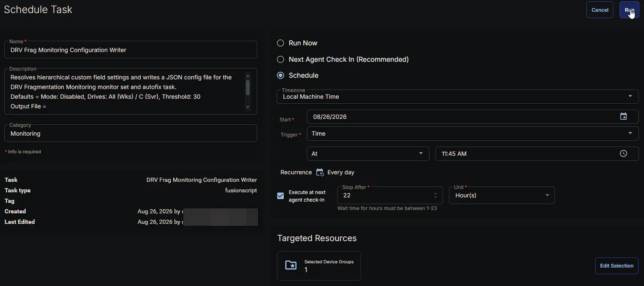The image size is (644, 286).
Task: Expand the Timezone dropdown
Action: click(458, 97)
